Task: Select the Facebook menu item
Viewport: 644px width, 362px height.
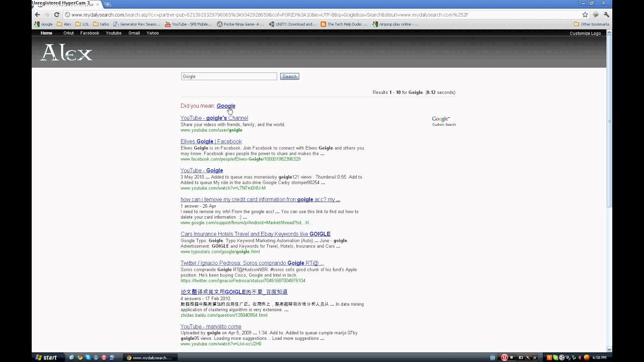Action: (90, 33)
